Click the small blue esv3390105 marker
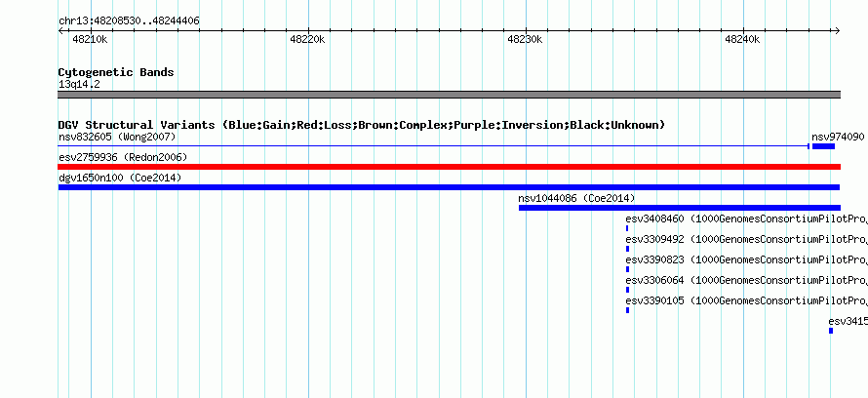This screenshot has height=398, width=868. click(627, 310)
